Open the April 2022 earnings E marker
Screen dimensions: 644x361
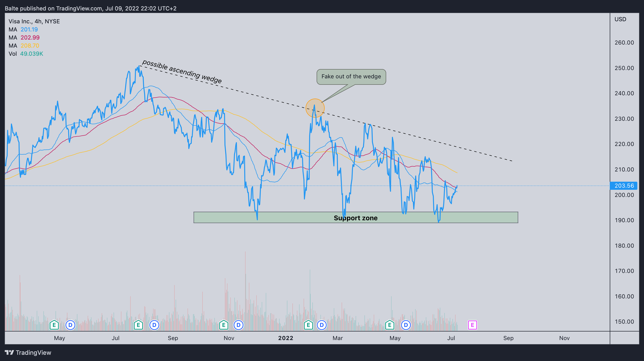[x=390, y=325]
